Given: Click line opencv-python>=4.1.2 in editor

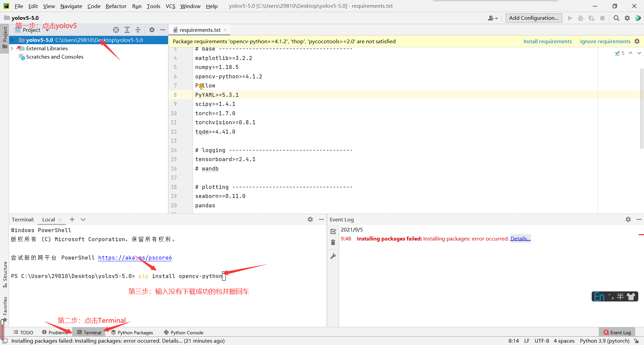Looking at the screenshot, I should [228, 76].
